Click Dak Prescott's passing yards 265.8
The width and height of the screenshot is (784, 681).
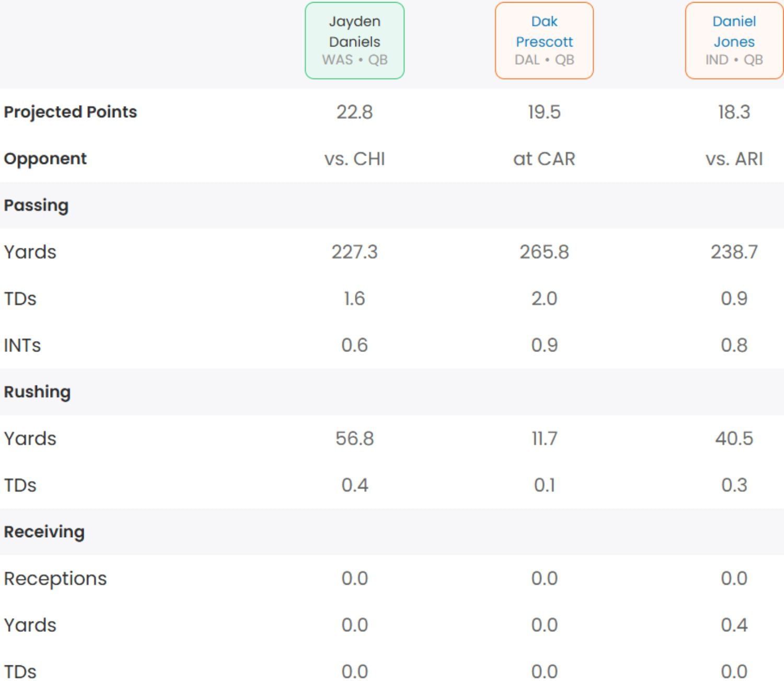(x=544, y=252)
